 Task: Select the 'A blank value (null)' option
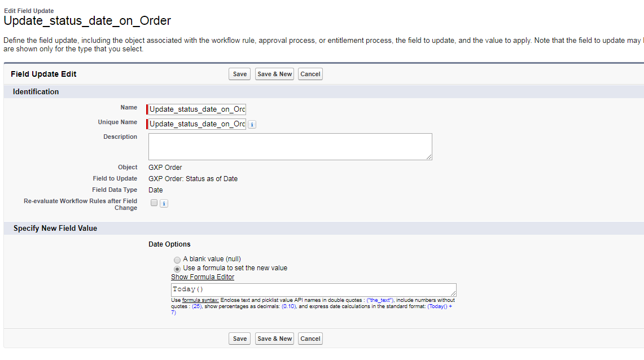tap(177, 260)
